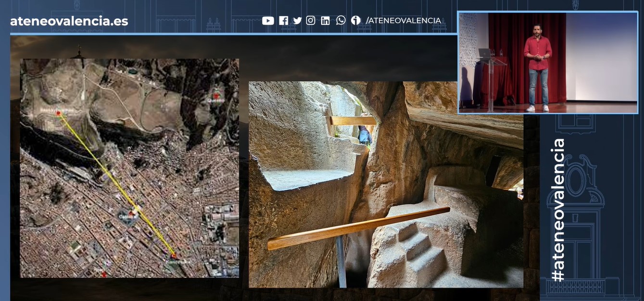Visit the ateneovalencia.es website link
The image size is (644, 301).
(69, 21)
